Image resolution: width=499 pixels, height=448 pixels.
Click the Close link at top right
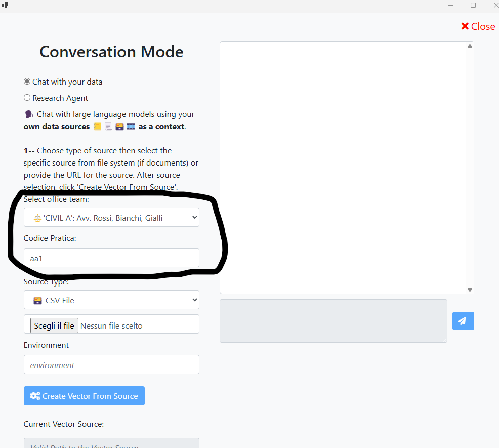(x=478, y=26)
